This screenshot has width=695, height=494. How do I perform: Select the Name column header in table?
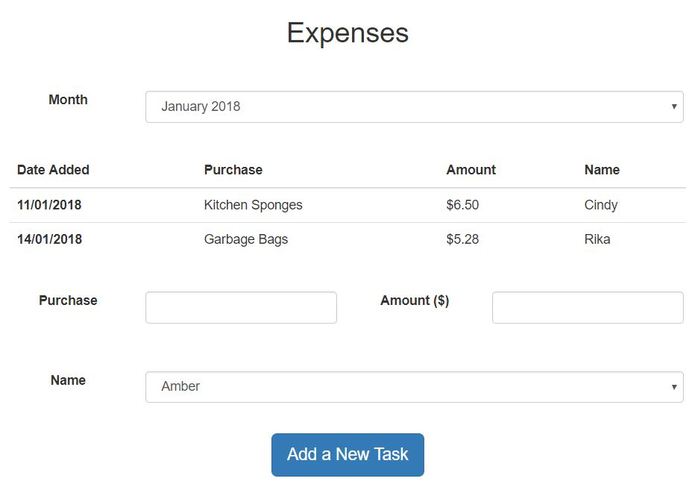coord(602,170)
